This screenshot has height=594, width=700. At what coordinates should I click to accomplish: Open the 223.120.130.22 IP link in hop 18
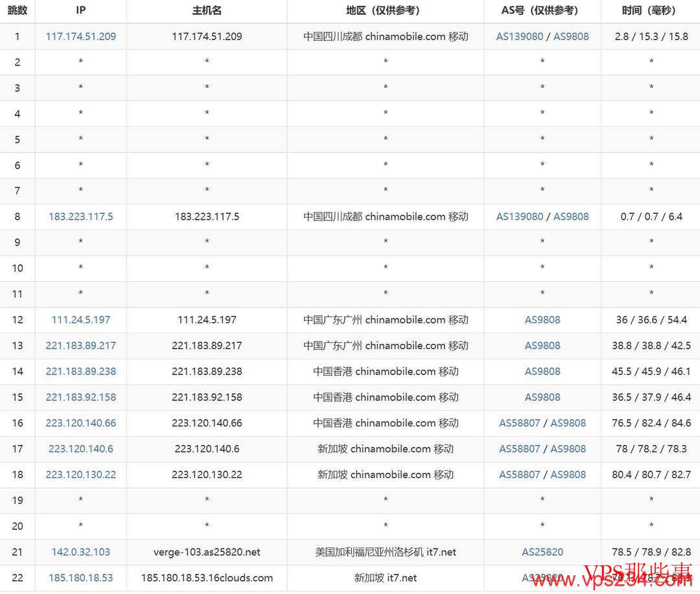click(x=81, y=475)
